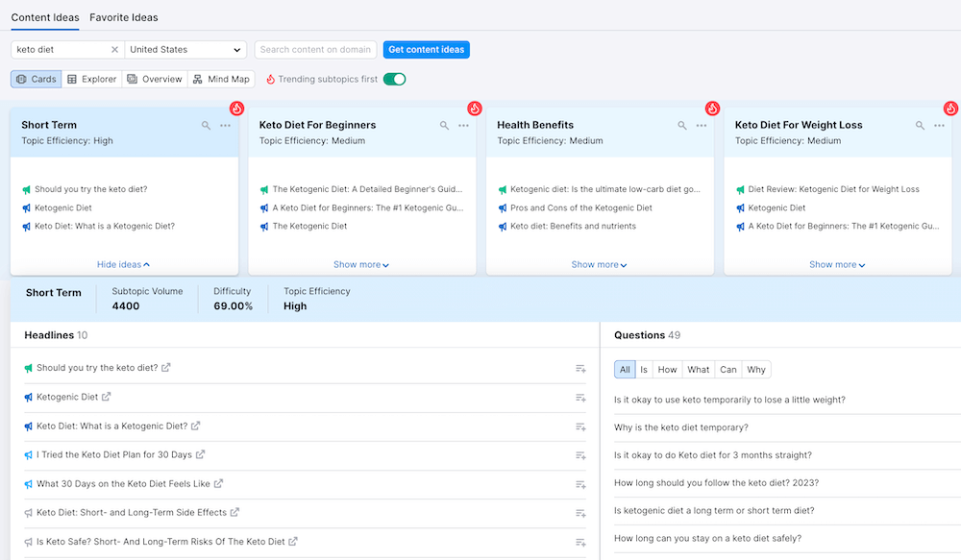The image size is (961, 560).
Task: Open the United States country dropdown
Action: (186, 50)
